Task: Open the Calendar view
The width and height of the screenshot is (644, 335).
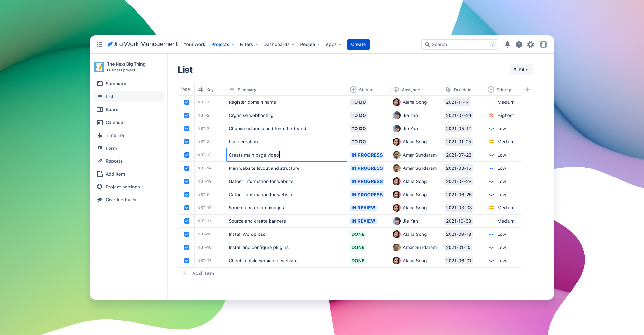Action: 129,122
